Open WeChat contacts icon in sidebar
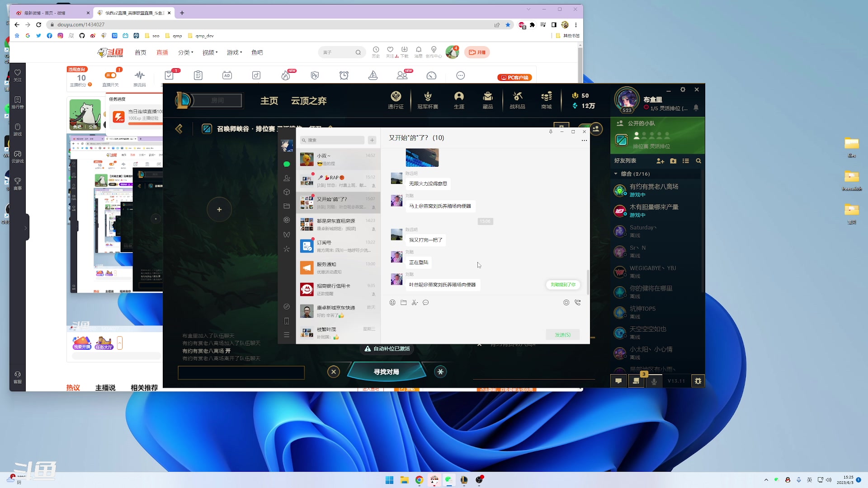Image resolution: width=868 pixels, height=488 pixels. (287, 178)
